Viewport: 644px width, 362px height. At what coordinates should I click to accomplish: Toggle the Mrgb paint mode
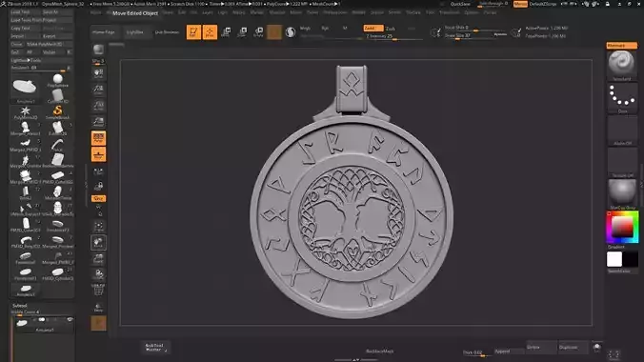tap(305, 28)
